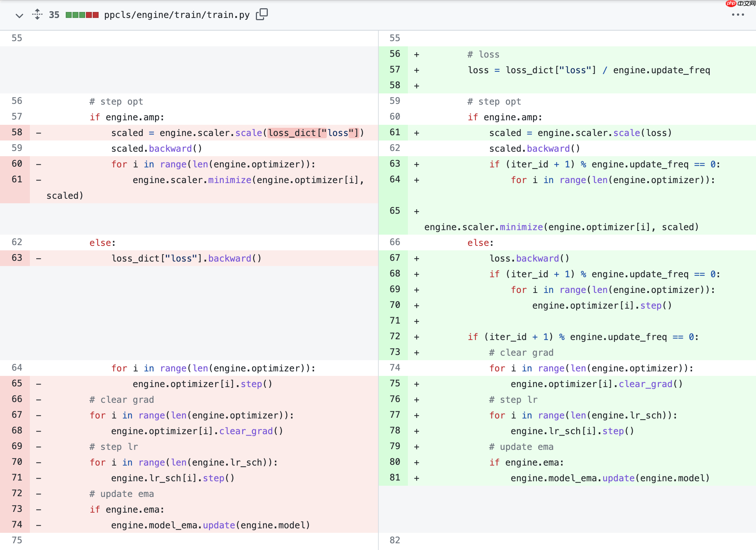756x550 pixels.
Task: Collapse the train.py file diff chevron
Action: (19, 15)
